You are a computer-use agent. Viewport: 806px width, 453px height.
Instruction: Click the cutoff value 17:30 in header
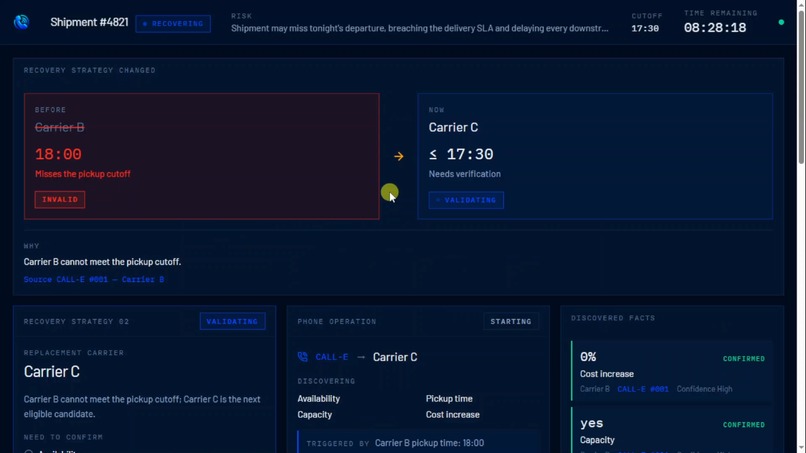(645, 28)
